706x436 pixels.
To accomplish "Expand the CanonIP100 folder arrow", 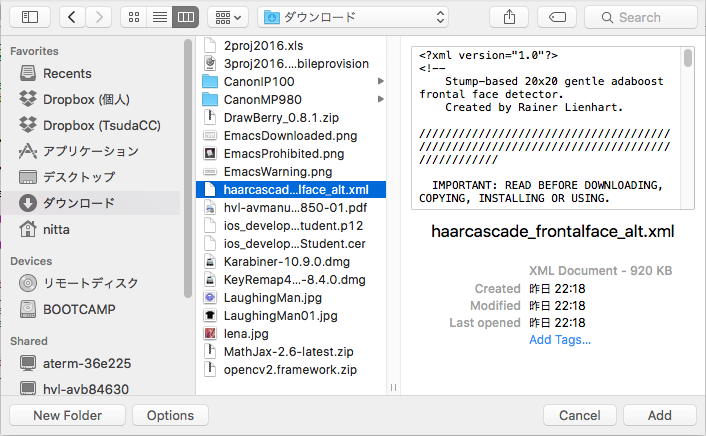I will 380,81.
